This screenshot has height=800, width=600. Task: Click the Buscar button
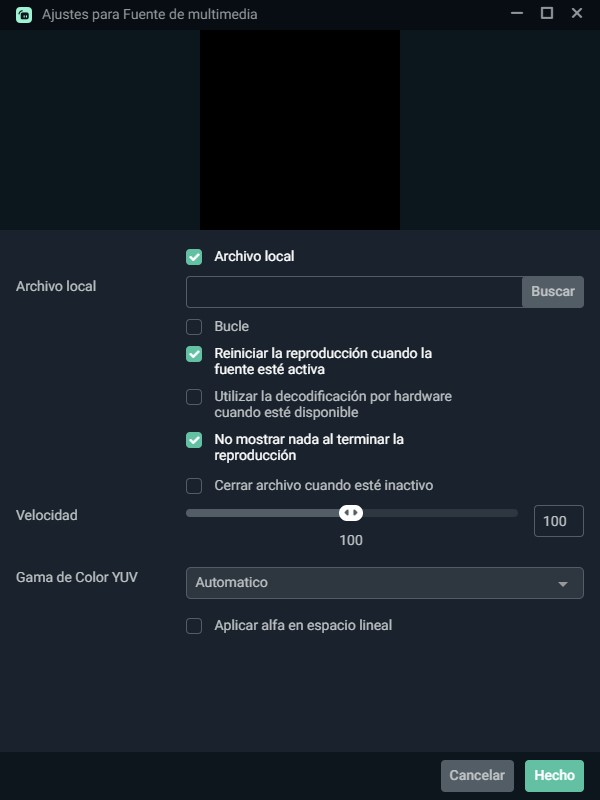(x=553, y=292)
